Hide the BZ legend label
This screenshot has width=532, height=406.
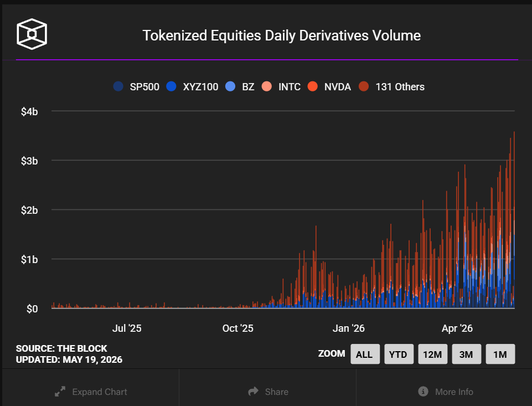(248, 87)
